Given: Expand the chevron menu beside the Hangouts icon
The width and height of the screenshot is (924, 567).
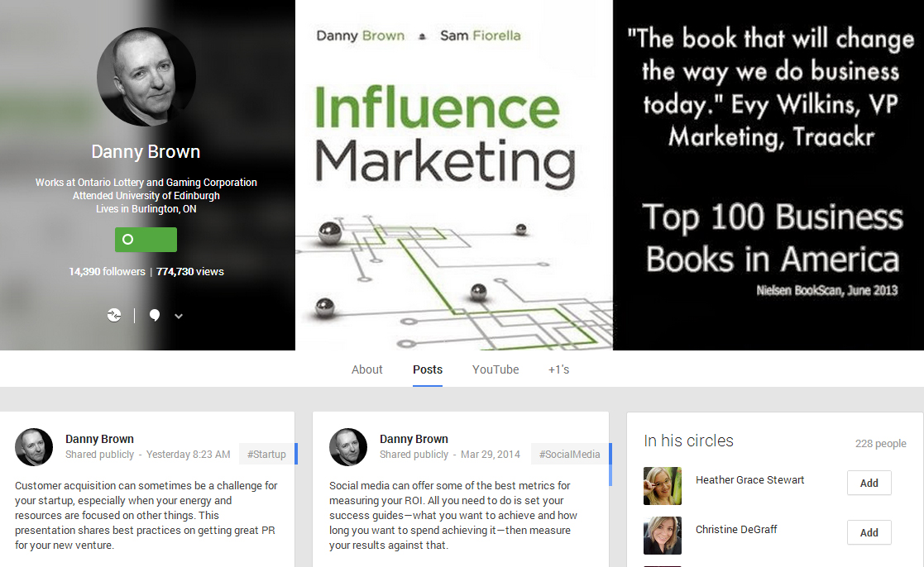Looking at the screenshot, I should 179,316.
